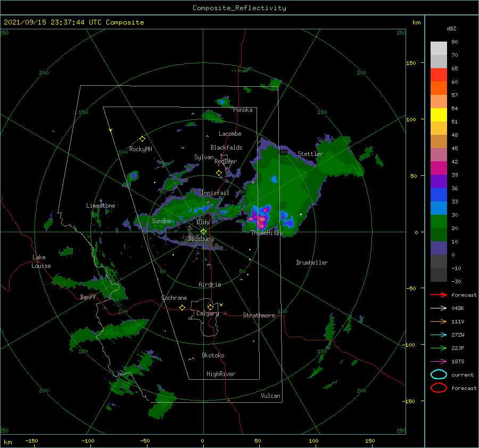This screenshot has height=448, width=479.
Task: Click the 39 dBZ magenta color swatch
Action: [x=439, y=168]
